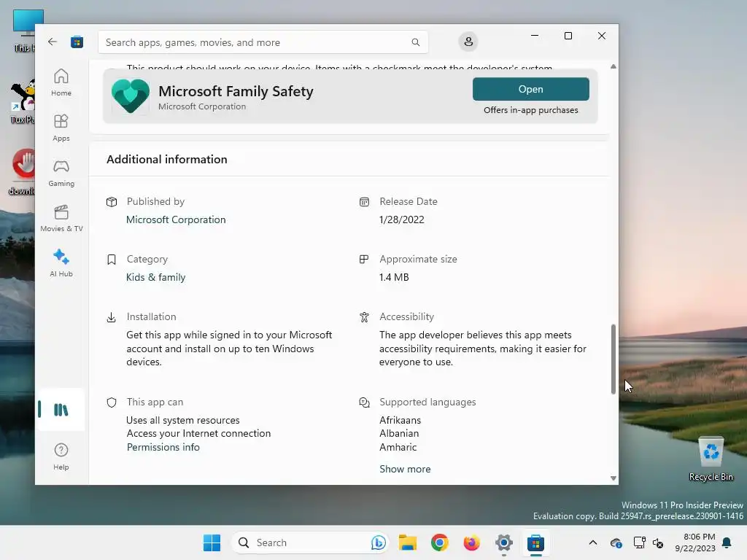Click the Supported languages icon
This screenshot has height=560, width=747.
pyautogui.click(x=364, y=402)
